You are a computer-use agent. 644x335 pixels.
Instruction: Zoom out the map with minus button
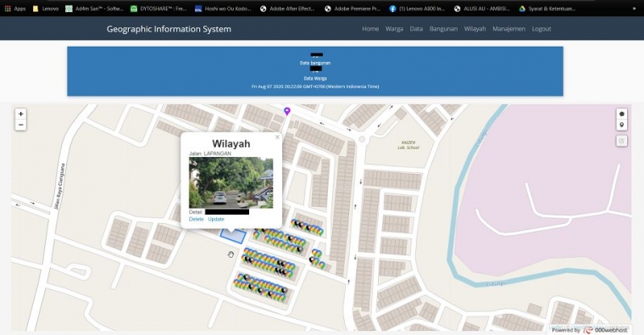pos(20,125)
